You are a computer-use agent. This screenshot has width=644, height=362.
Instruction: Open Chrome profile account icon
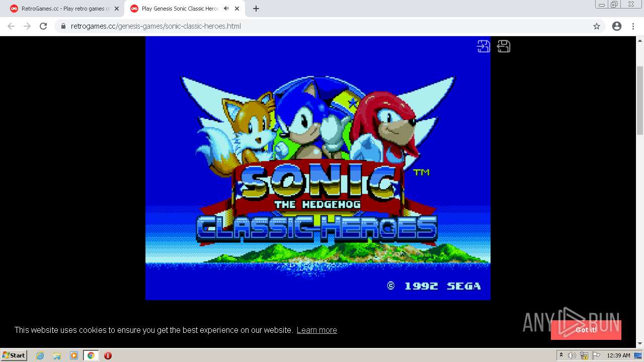pyautogui.click(x=617, y=26)
